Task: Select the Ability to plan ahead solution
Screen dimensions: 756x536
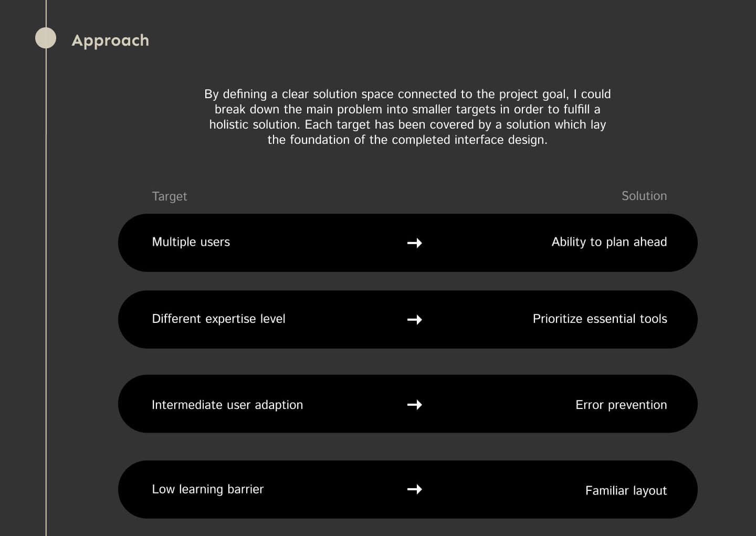Action: (x=609, y=242)
